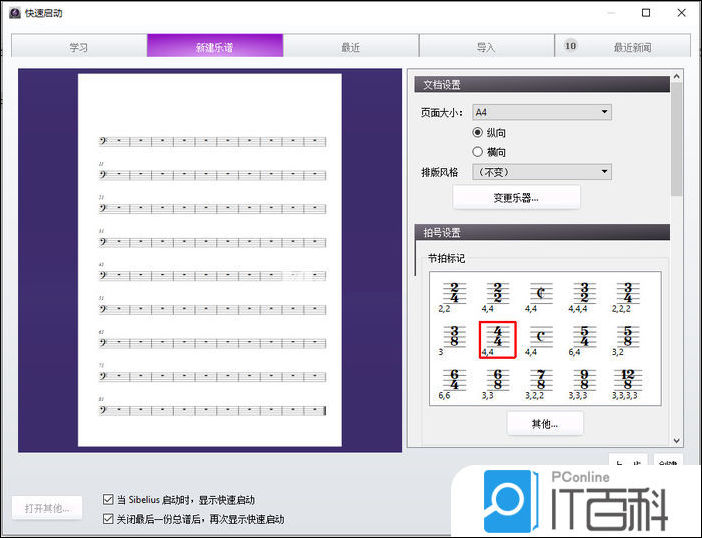Choose the 6/8 time signature
702x538 pixels.
tap(496, 380)
